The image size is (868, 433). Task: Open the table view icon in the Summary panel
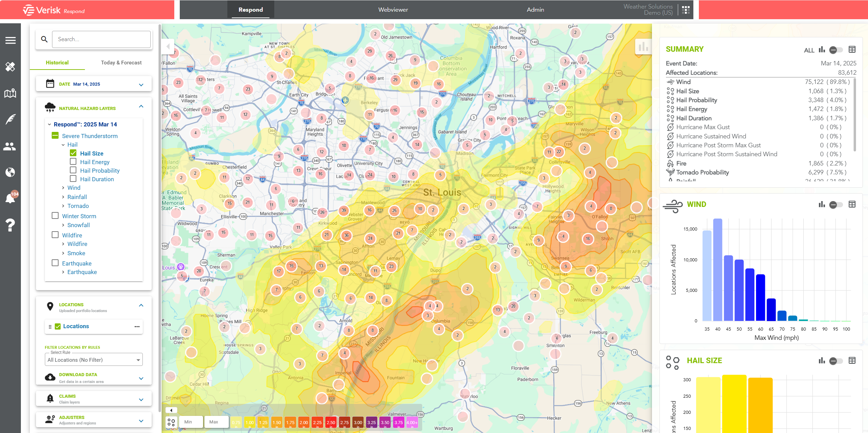point(852,50)
